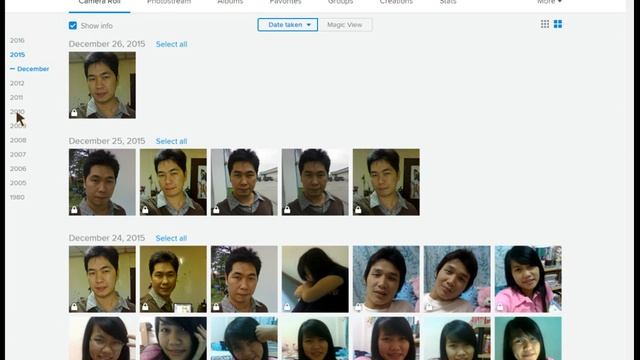Open third photo under December 25, 2015
This screenshot has height=360, width=640.
pyautogui.click(x=244, y=182)
